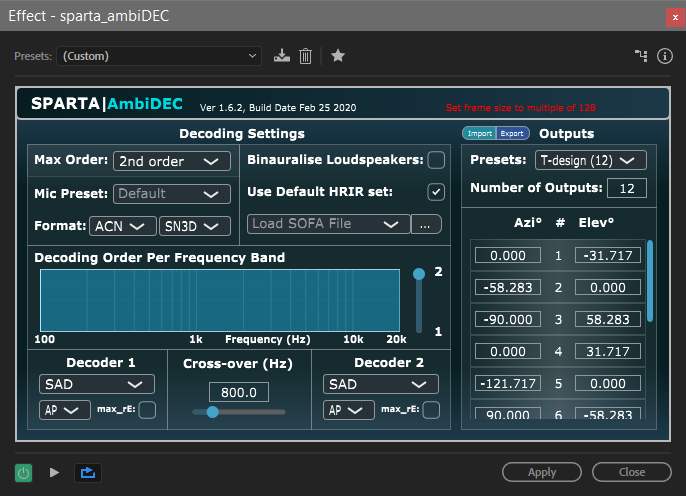Edit output 1 azimuth 0.000 field
Viewport: 686px width, 496px height.
[508, 255]
